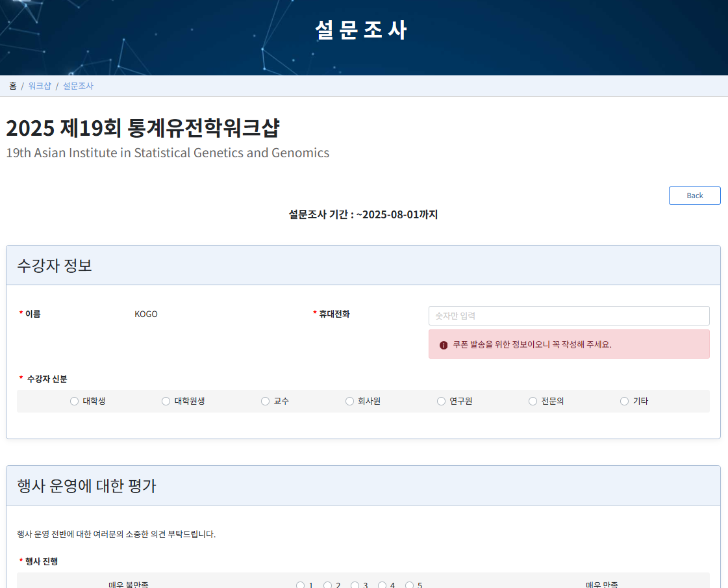Rate 행사 진행 as 5
Screen dimensions: 728x588
pos(410,585)
